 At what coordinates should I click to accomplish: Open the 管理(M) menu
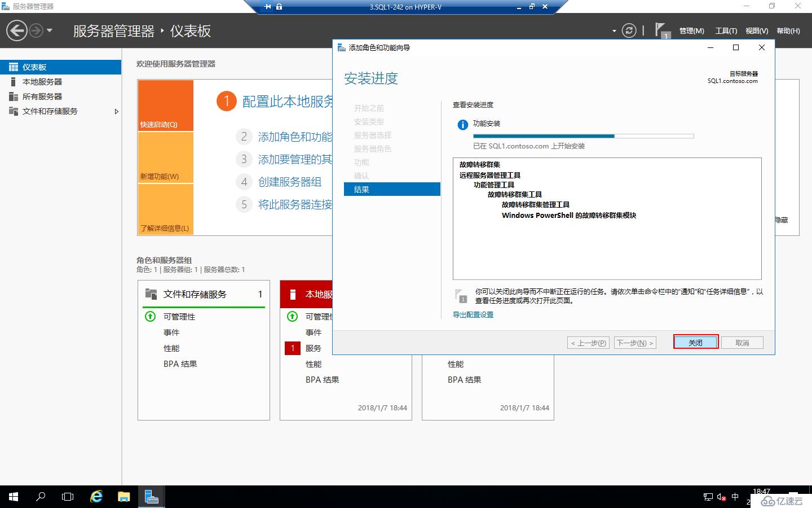691,31
